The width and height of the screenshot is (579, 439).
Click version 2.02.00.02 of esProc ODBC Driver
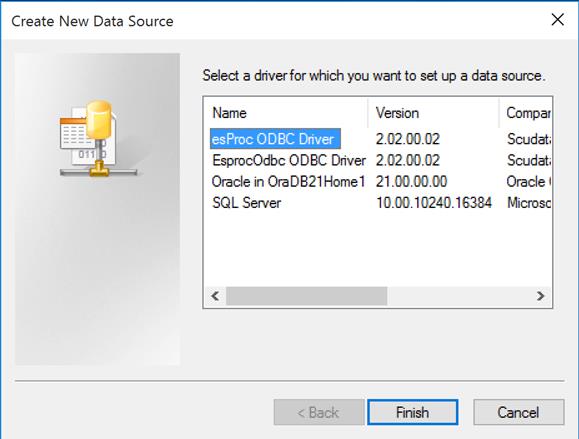[x=408, y=139]
